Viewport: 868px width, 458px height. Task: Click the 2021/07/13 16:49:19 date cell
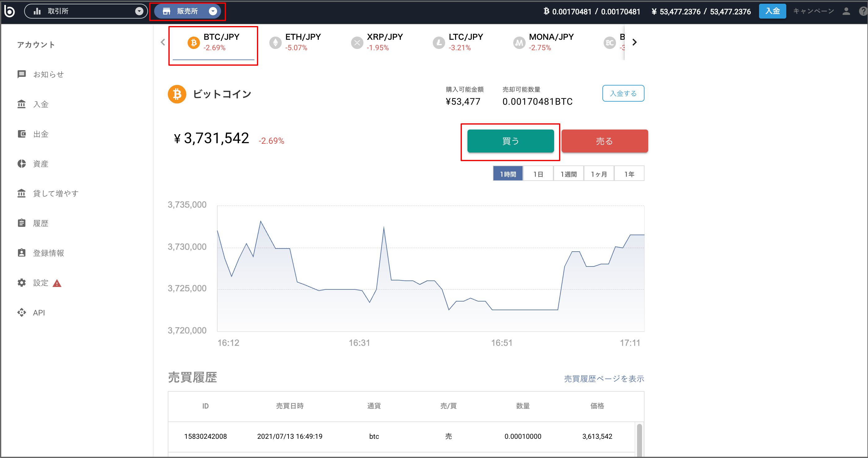coord(290,436)
